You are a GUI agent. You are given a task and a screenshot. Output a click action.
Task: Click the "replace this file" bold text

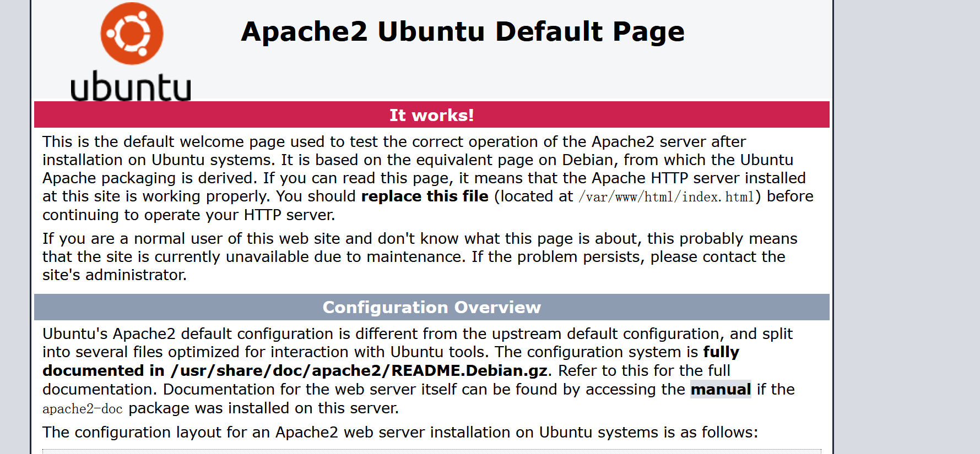[425, 196]
